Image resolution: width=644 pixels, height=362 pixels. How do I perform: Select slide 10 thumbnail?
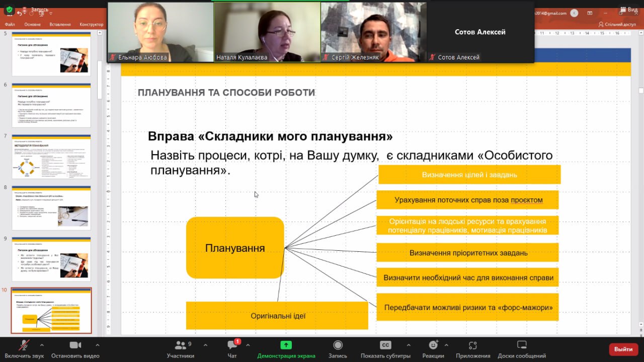51,311
